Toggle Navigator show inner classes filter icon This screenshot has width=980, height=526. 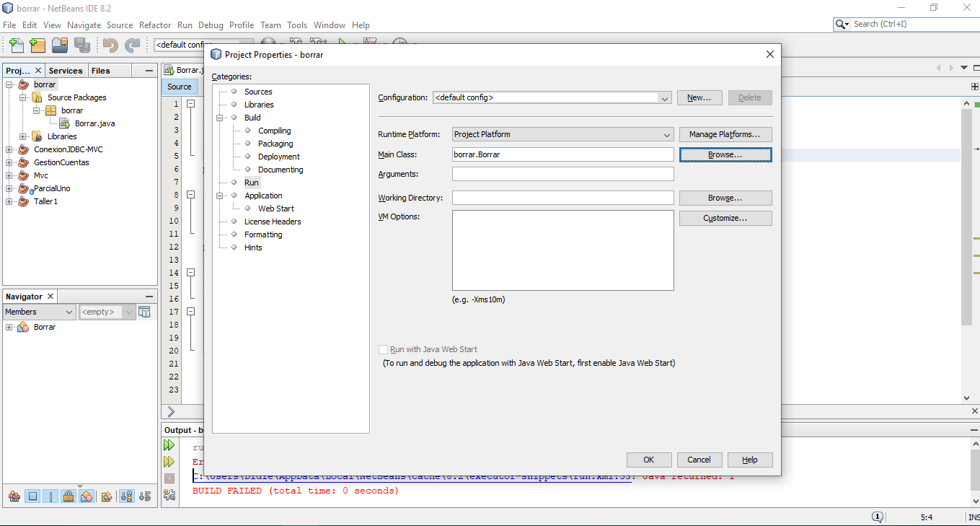tap(87, 496)
